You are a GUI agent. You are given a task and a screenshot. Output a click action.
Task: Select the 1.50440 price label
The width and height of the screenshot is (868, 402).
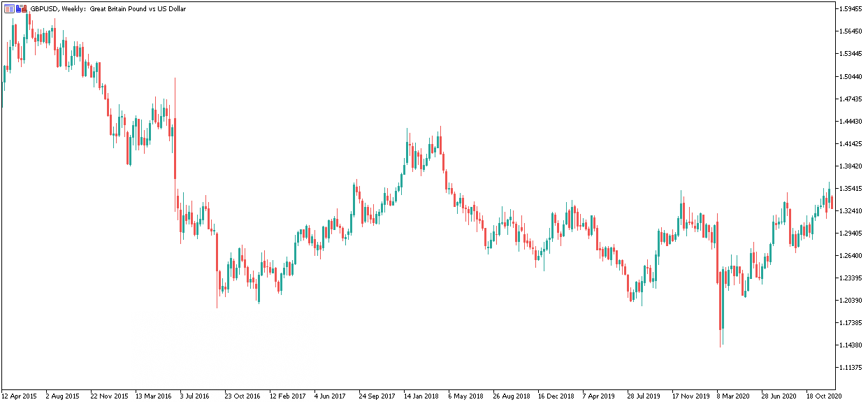pyautogui.click(x=851, y=76)
